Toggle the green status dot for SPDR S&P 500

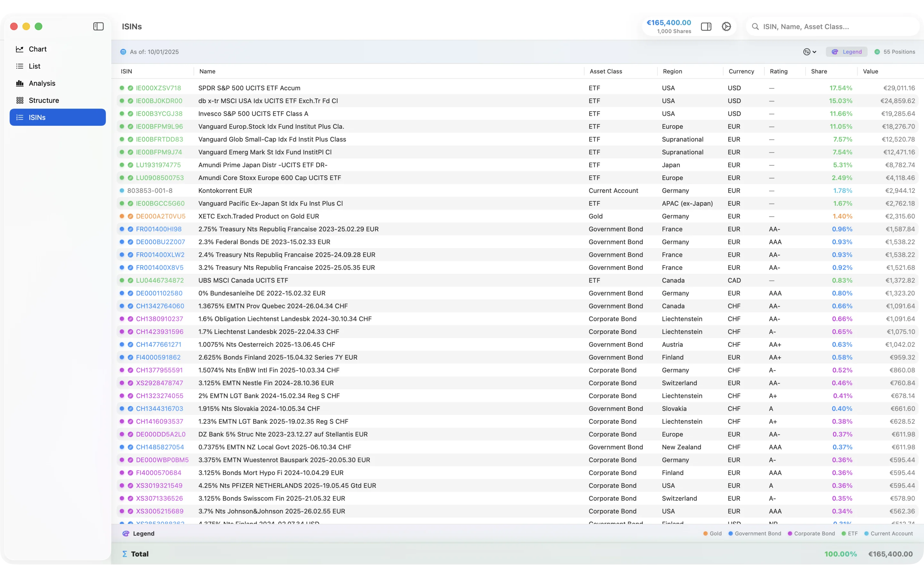click(121, 88)
